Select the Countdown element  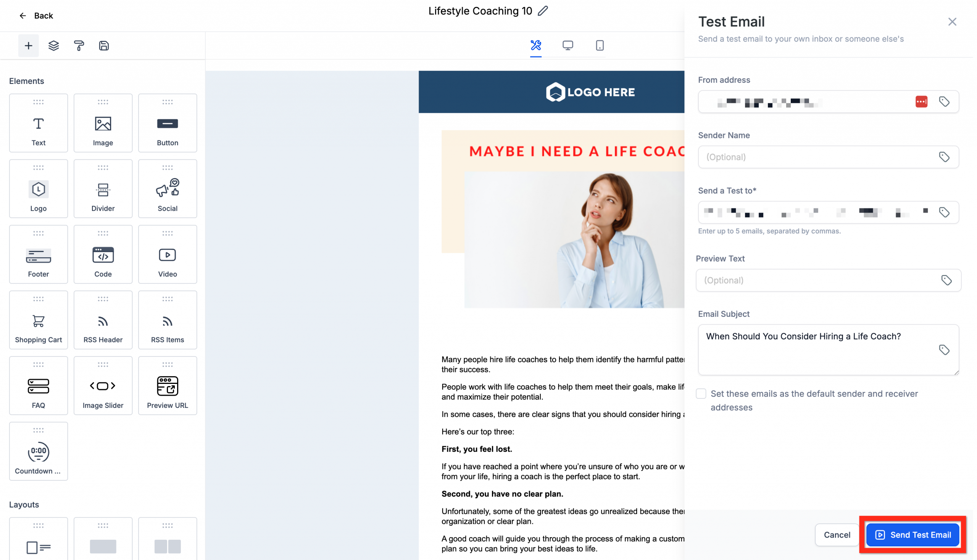[38, 451]
